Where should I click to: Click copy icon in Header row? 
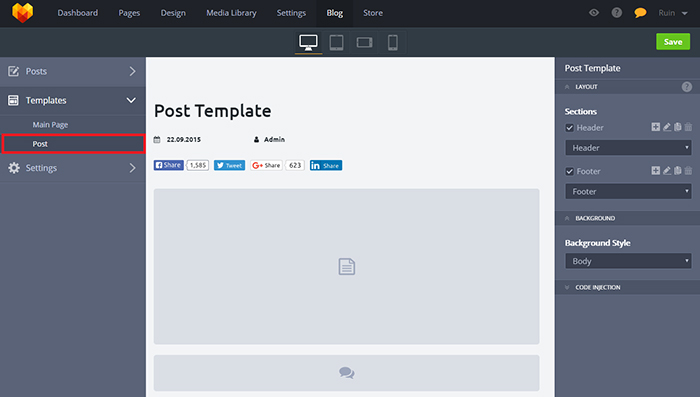[678, 127]
